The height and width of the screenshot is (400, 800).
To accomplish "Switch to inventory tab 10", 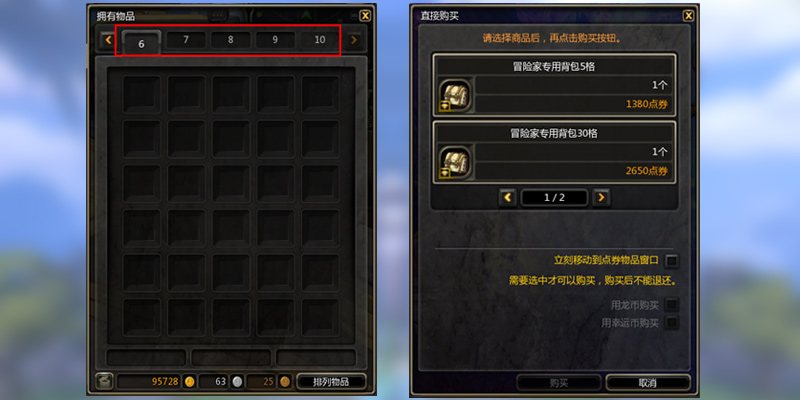I will pos(319,40).
